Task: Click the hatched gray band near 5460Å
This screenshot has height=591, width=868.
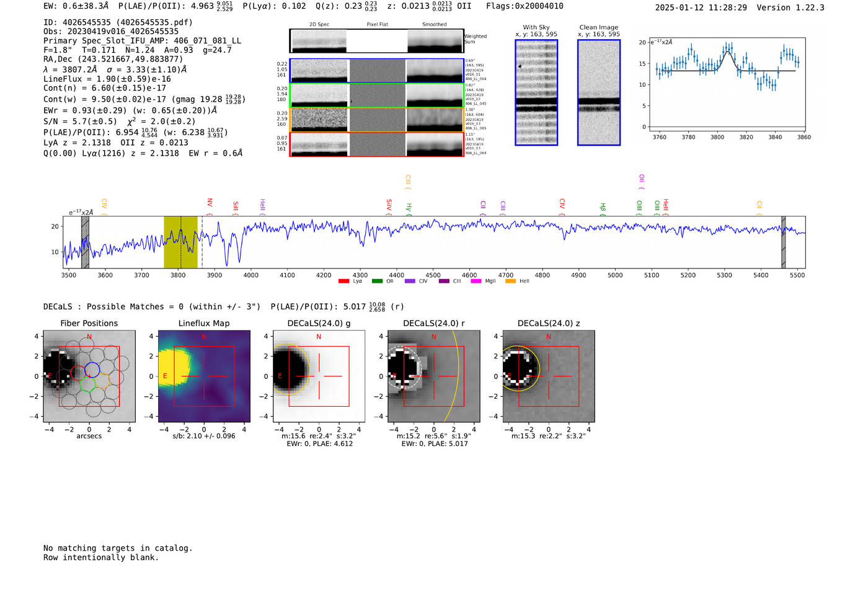Action: (x=784, y=242)
